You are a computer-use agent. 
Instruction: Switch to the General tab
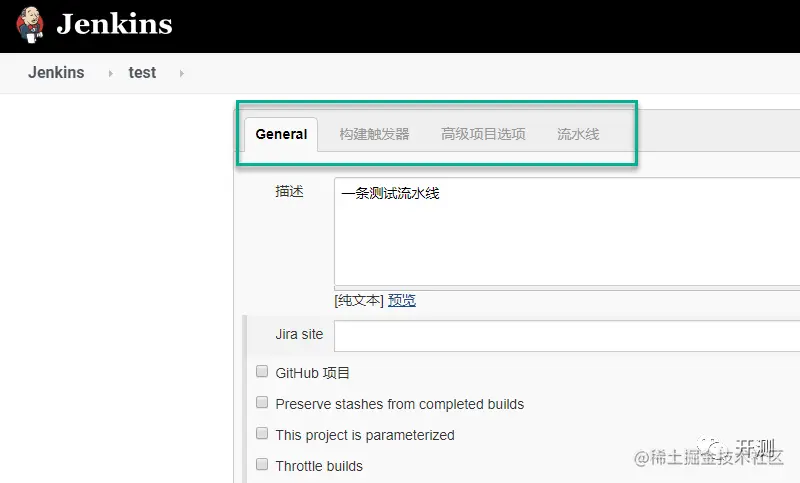(281, 134)
